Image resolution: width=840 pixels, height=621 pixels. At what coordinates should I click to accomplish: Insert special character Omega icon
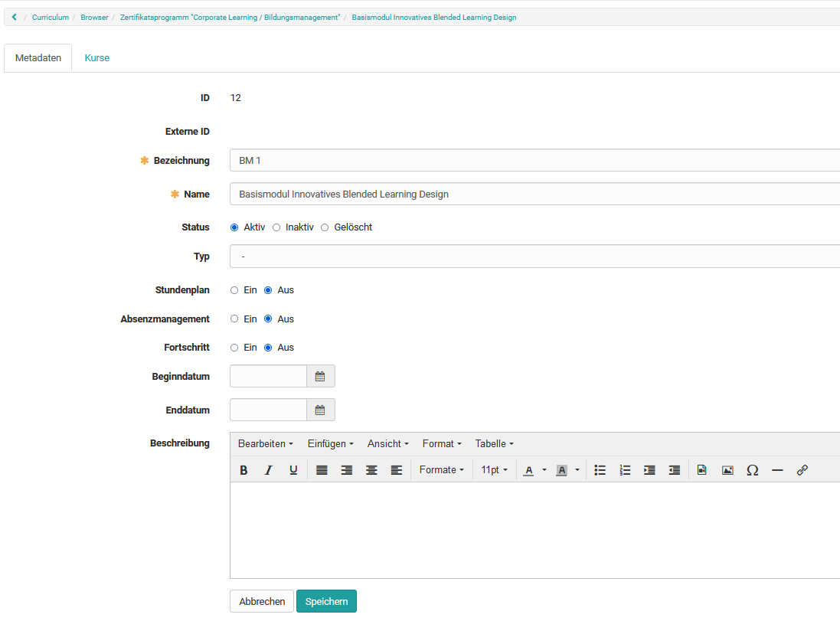pos(752,470)
